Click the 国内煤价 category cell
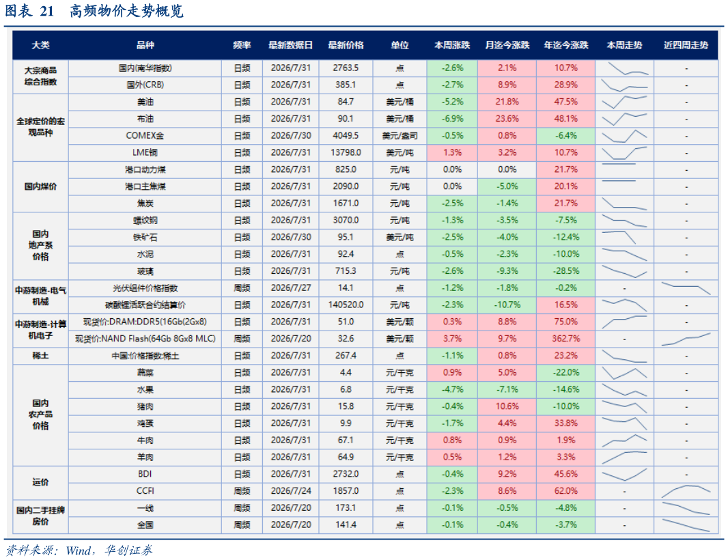728x560 pixels. 40,186
